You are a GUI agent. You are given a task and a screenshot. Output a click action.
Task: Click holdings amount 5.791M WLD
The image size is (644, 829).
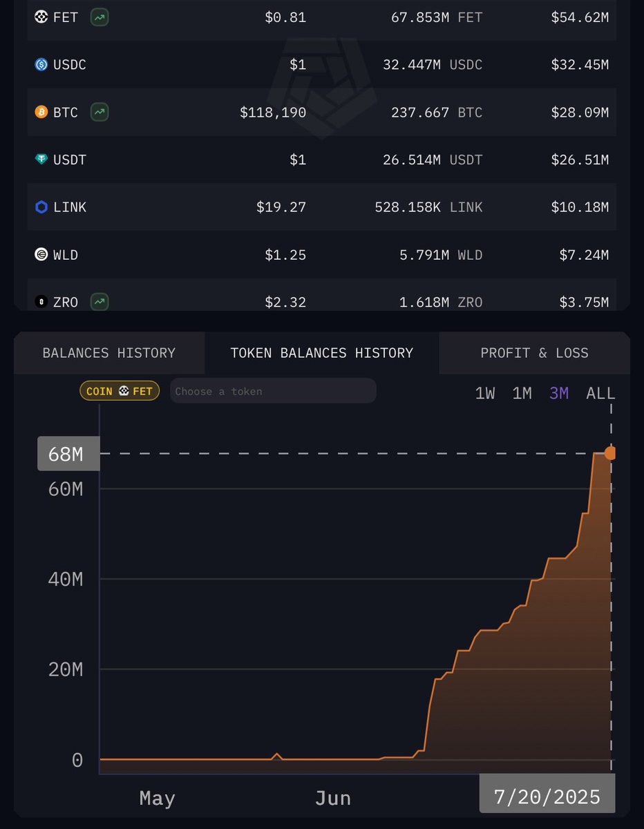tap(441, 254)
